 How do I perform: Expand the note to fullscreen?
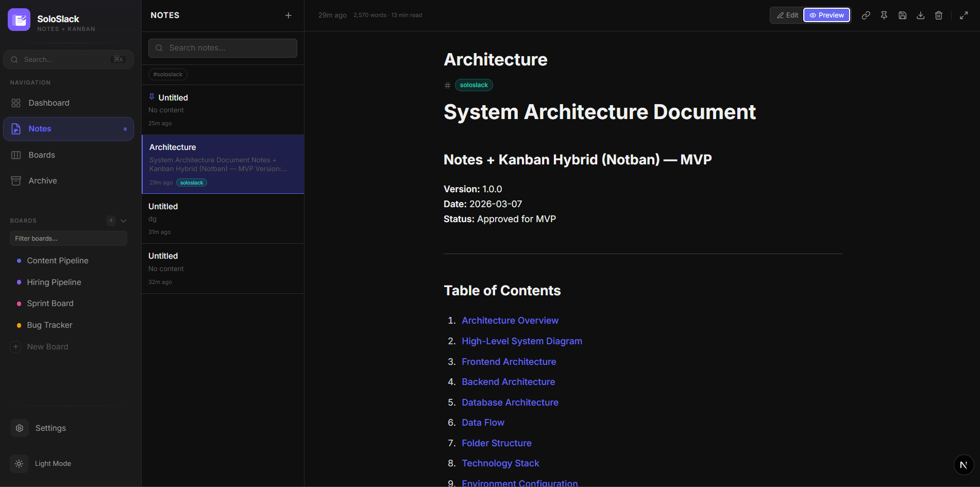pos(964,15)
